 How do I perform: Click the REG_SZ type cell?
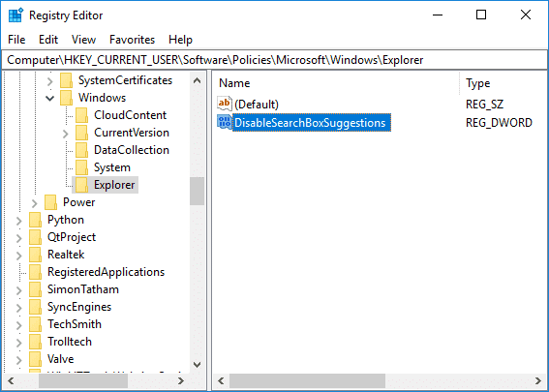[x=484, y=105]
